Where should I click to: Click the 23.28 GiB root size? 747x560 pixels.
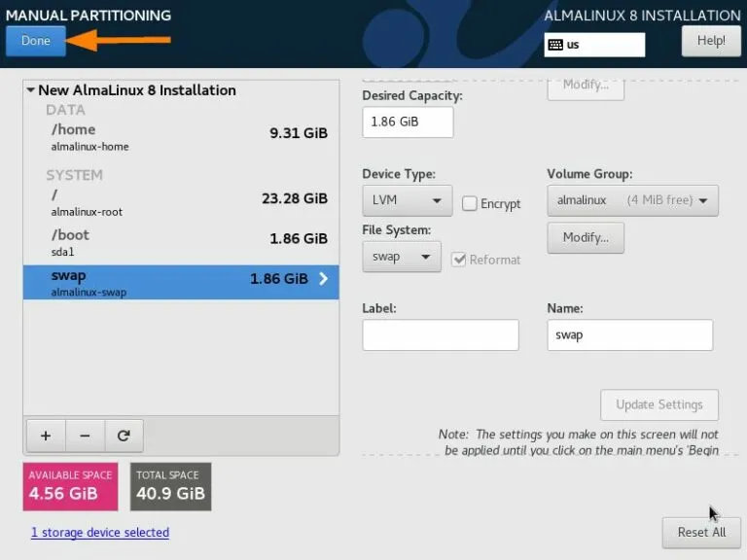point(295,198)
